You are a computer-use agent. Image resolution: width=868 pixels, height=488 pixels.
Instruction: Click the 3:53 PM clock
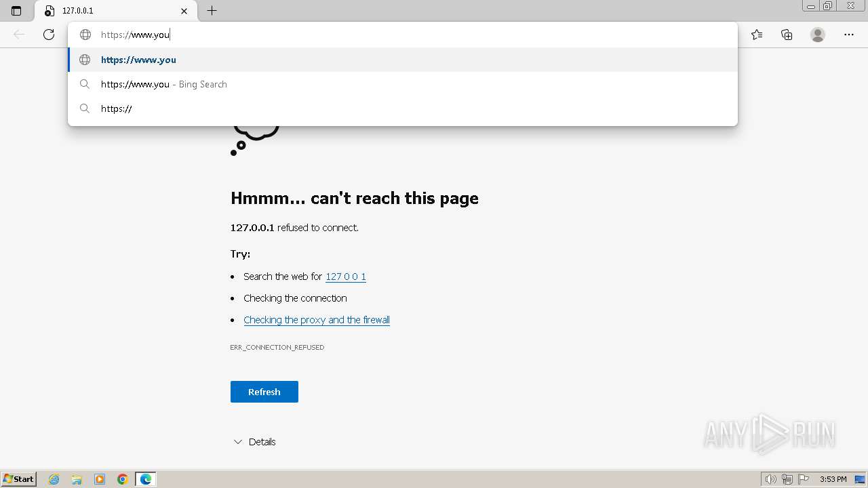pos(833,479)
